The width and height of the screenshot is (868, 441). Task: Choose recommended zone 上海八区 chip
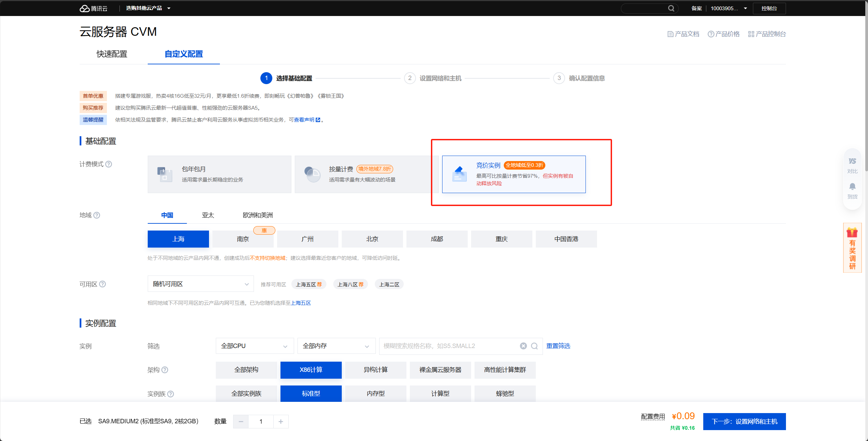pyautogui.click(x=351, y=284)
